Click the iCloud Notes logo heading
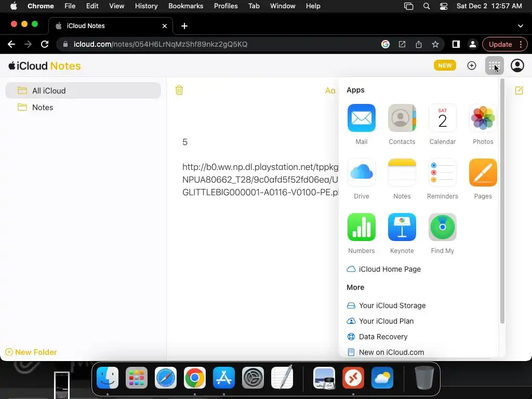This screenshot has width=532, height=399. pos(45,66)
